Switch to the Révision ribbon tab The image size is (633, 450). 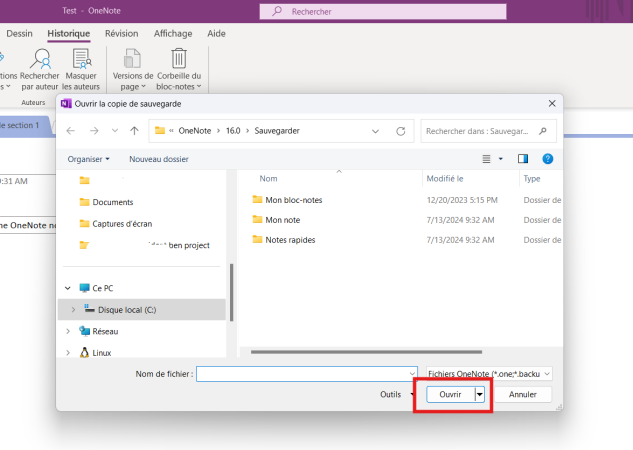tap(121, 33)
